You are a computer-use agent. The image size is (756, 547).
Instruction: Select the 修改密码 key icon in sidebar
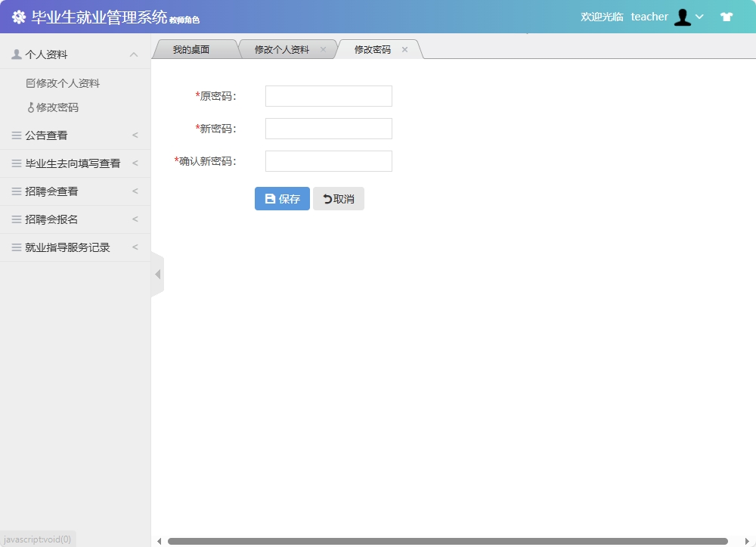click(33, 107)
